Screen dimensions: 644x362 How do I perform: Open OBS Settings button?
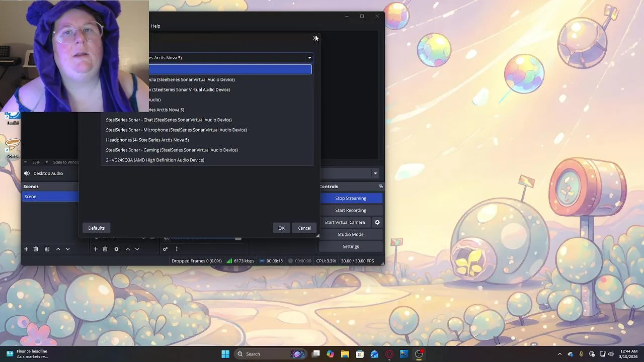[x=351, y=246]
